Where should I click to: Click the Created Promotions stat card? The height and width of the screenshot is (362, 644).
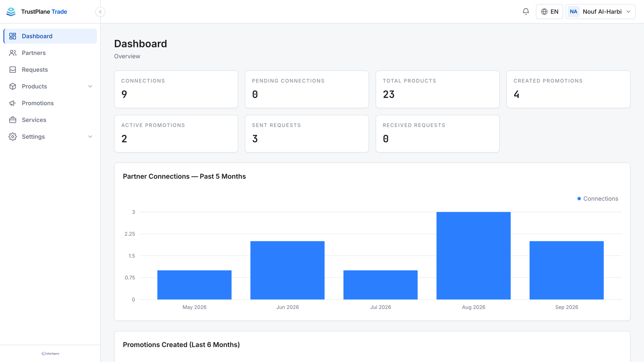569,89
